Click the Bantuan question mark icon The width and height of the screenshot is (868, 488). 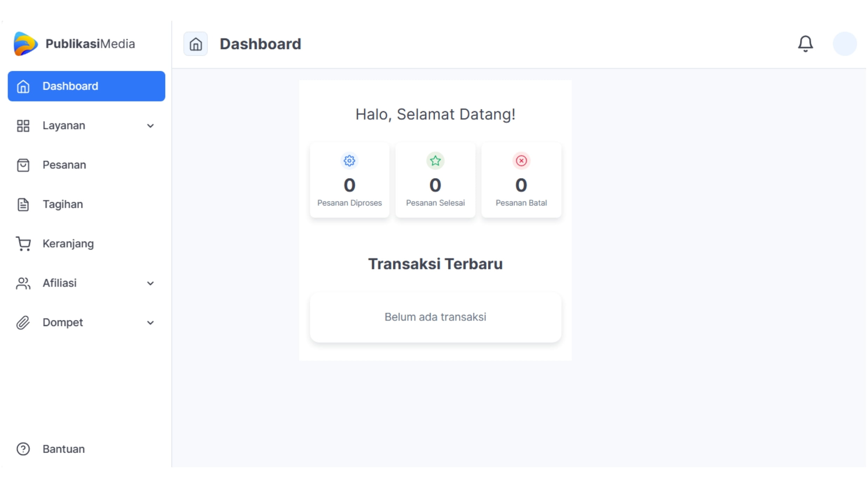23,449
